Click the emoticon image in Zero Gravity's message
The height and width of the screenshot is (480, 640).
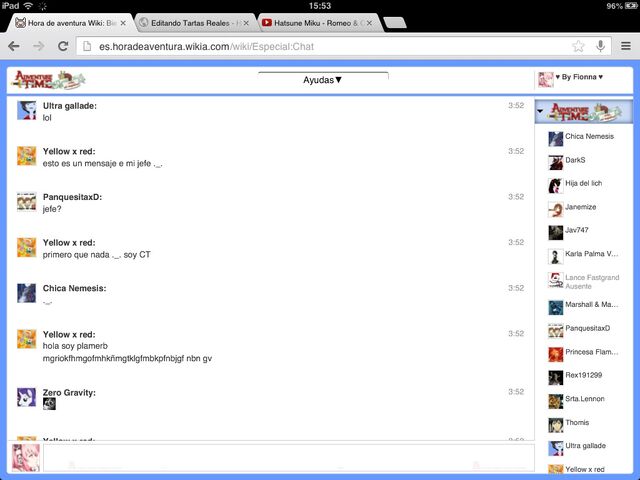click(49, 404)
